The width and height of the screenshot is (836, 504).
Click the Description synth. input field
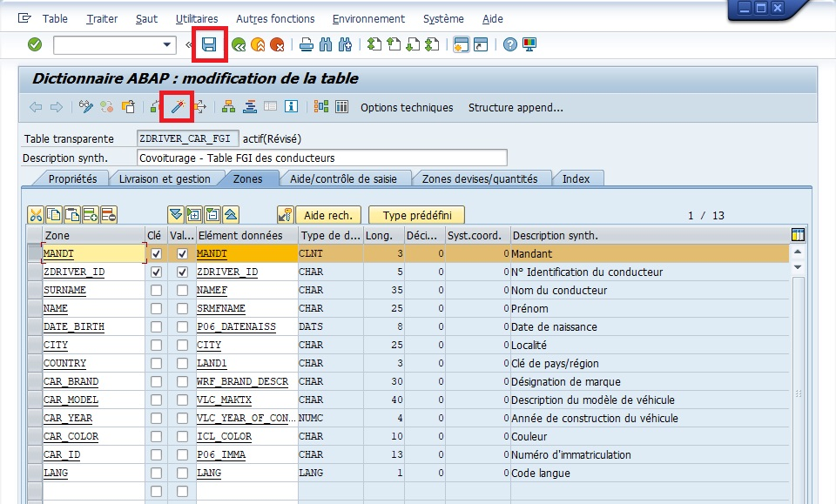(x=321, y=158)
